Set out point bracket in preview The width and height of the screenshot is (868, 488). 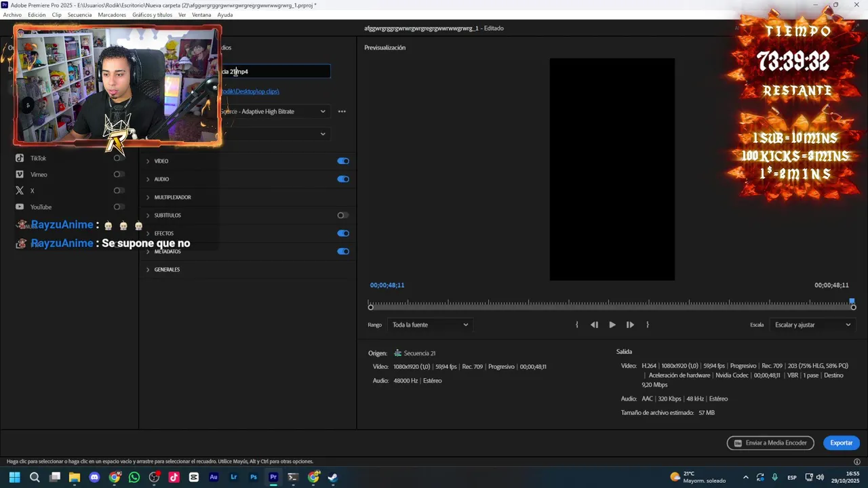point(648,325)
